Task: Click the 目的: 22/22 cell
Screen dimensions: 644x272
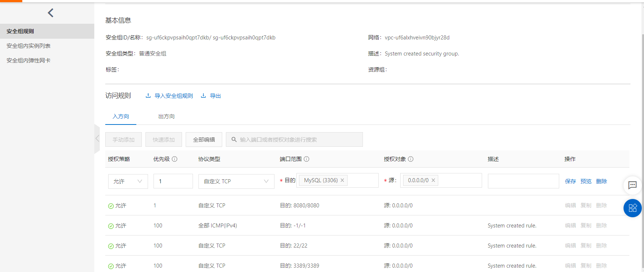Action: click(x=294, y=246)
